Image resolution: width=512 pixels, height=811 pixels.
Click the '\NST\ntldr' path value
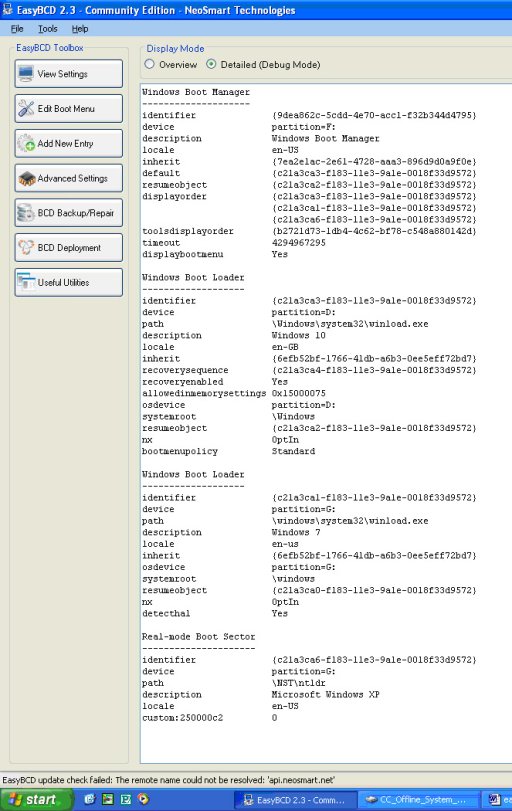[298, 683]
